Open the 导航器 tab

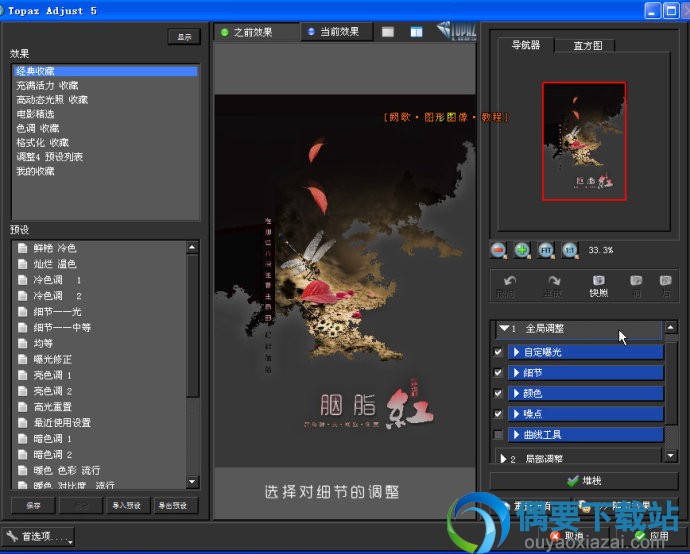tap(526, 45)
